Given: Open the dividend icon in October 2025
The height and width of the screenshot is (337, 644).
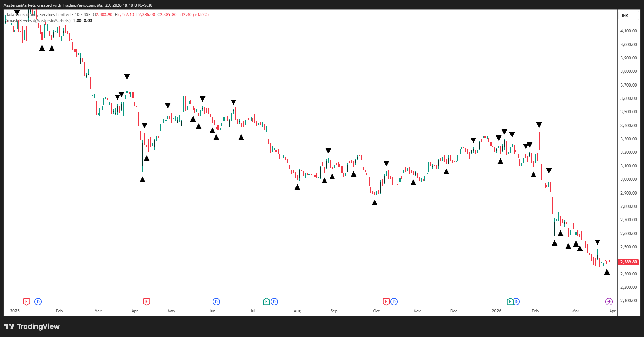Looking at the screenshot, I should (x=394, y=301).
